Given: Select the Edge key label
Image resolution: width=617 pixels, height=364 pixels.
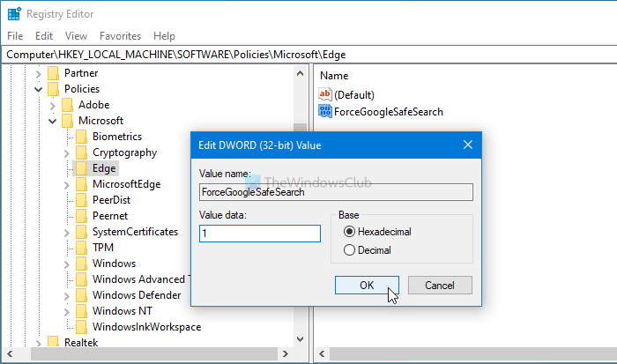Looking at the screenshot, I should (104, 168).
